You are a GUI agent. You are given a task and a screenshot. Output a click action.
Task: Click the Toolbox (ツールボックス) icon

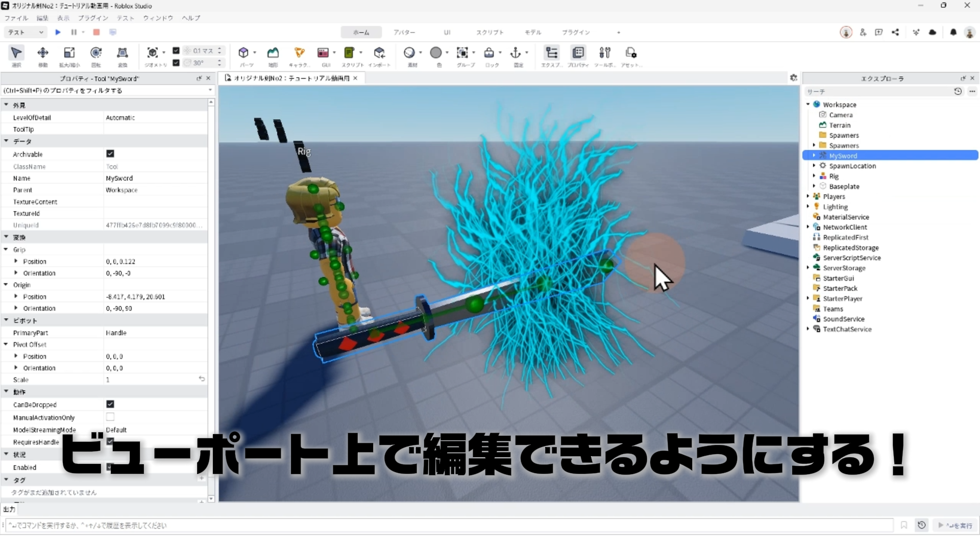[x=605, y=53]
